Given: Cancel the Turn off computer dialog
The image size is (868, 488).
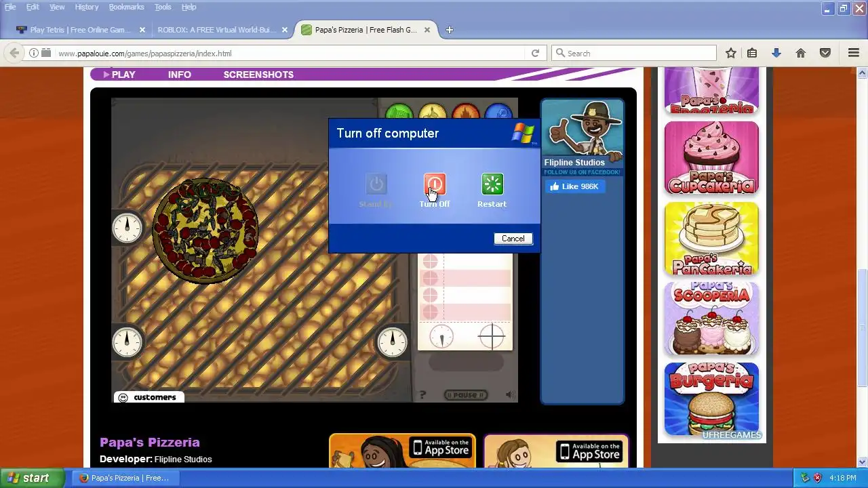Looking at the screenshot, I should point(513,239).
